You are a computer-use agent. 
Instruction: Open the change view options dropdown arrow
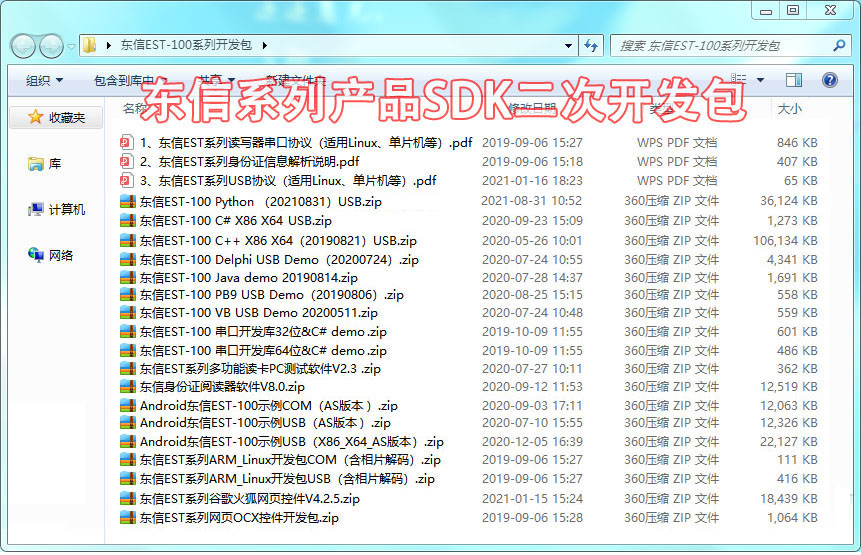coord(761,80)
